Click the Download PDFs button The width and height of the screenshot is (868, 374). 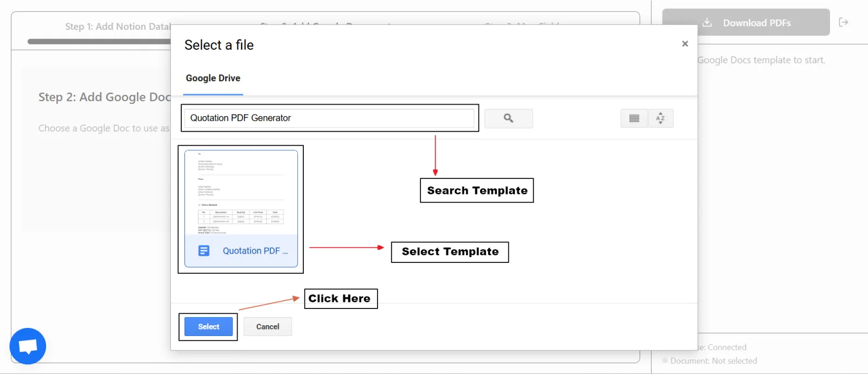coord(746,22)
